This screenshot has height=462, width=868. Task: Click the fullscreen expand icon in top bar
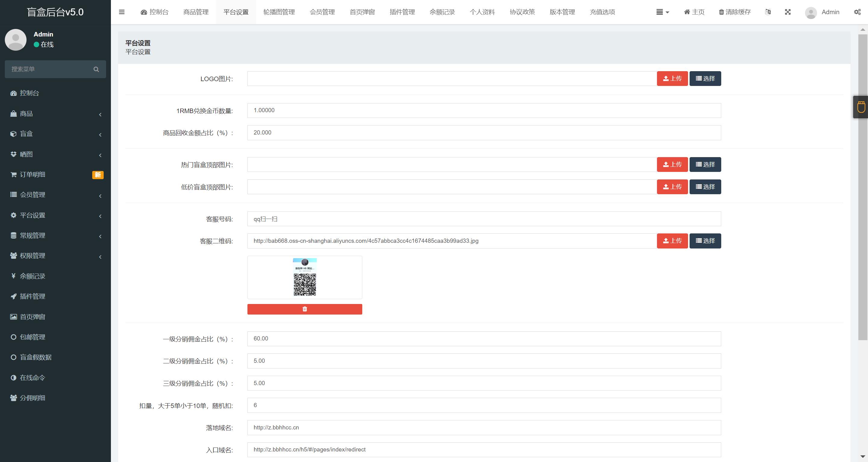tap(787, 11)
